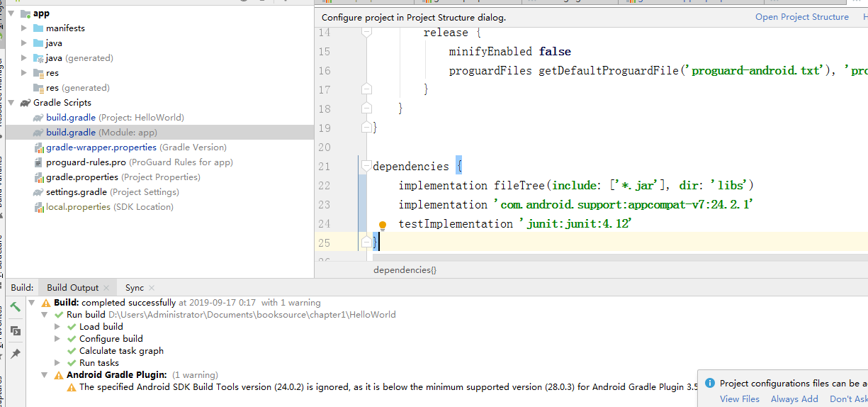The height and width of the screenshot is (407, 868).
Task: Click line number 23 in gutter
Action: click(325, 205)
